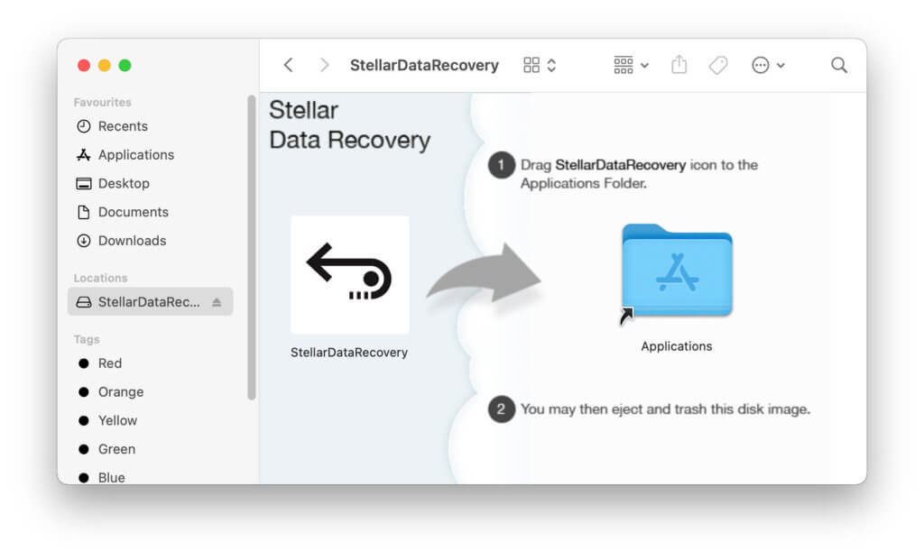Click the Share icon in the toolbar

tap(679, 65)
